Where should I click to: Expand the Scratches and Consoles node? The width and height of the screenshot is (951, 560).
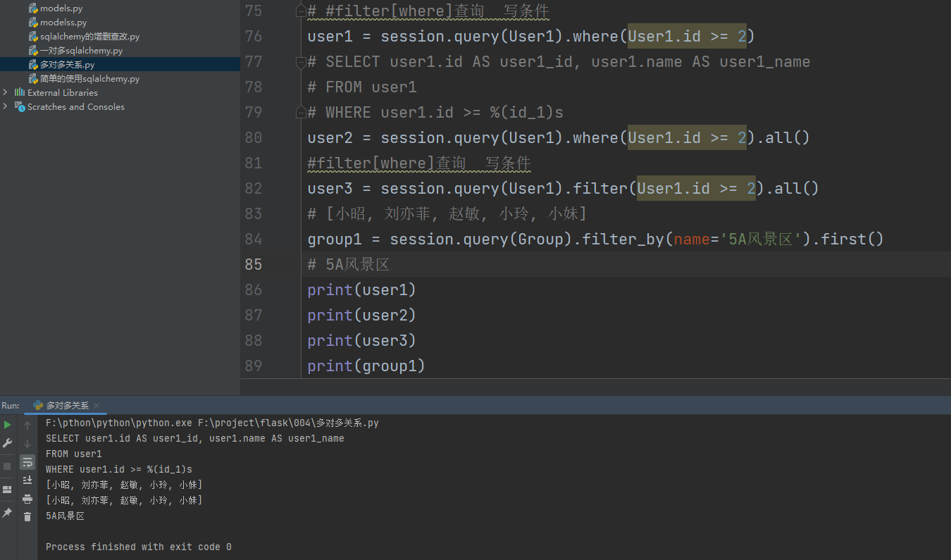pyautogui.click(x=6, y=106)
